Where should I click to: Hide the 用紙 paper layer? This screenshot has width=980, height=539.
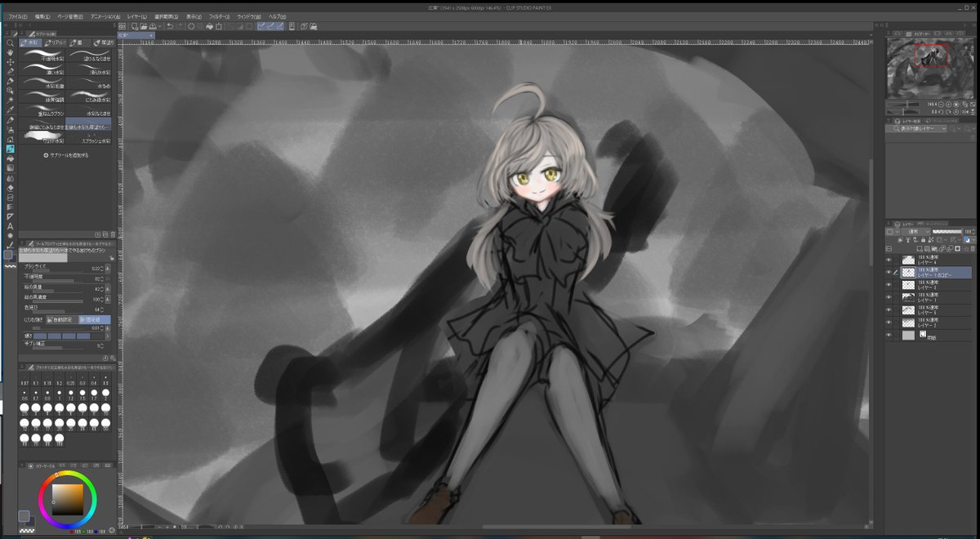coord(889,336)
